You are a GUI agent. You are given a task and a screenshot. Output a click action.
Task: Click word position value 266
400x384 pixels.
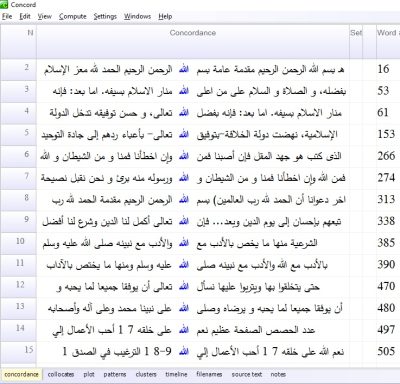(386, 156)
